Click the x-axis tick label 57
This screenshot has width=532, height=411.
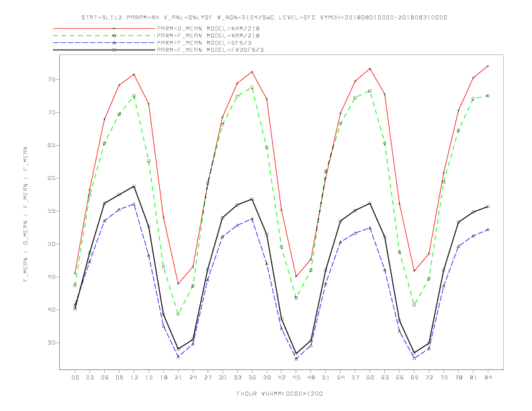355,377
